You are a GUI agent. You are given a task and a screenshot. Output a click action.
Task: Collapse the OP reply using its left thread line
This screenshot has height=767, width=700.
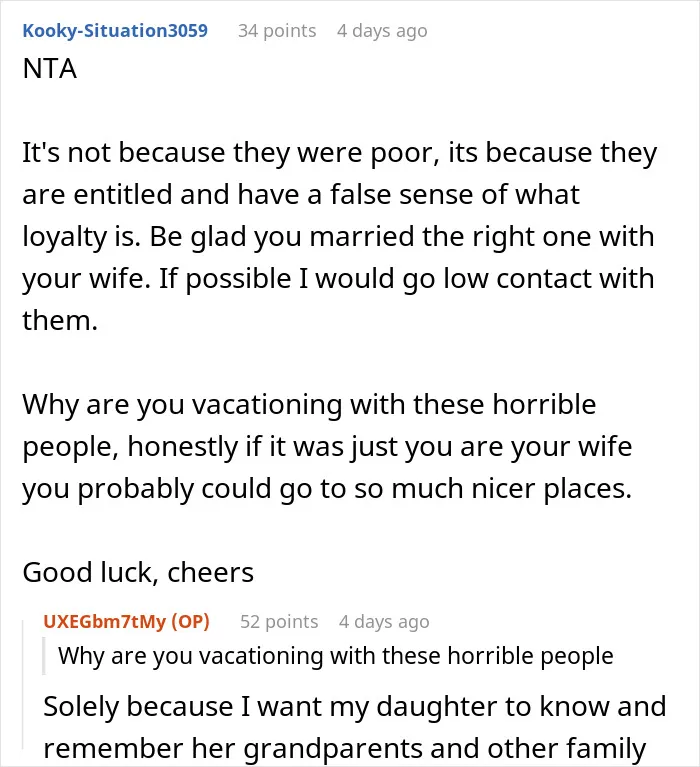tap(23, 685)
